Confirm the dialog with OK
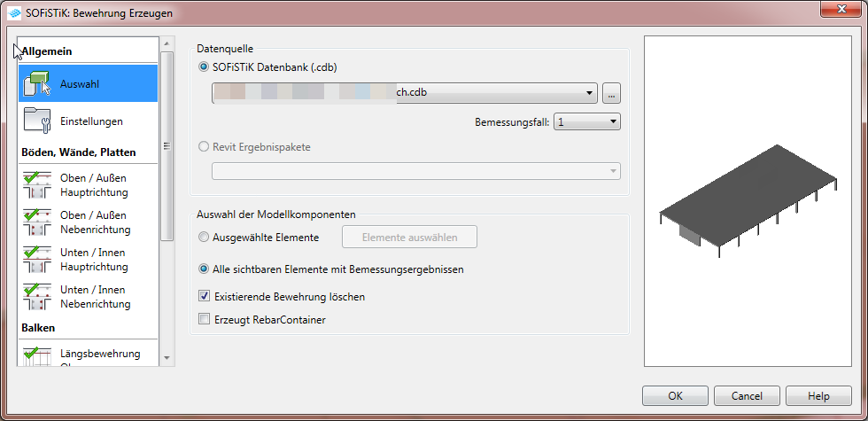Screen dimensions: 868x421 tap(675, 395)
